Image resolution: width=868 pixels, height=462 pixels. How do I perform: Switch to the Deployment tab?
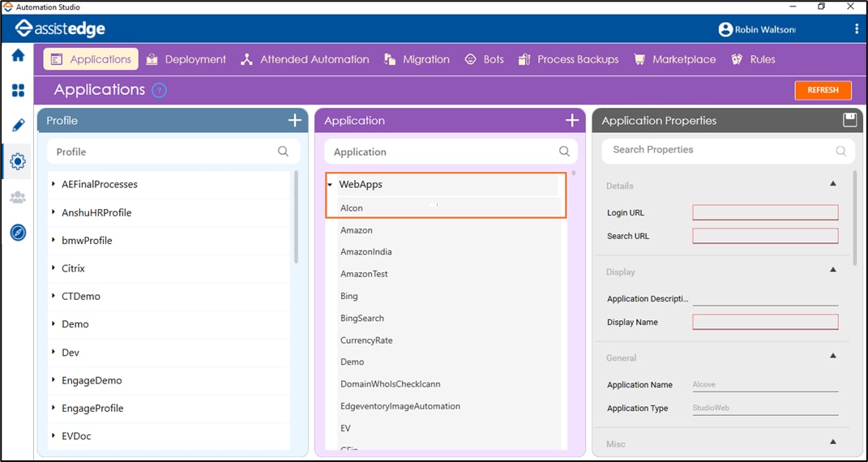click(186, 59)
